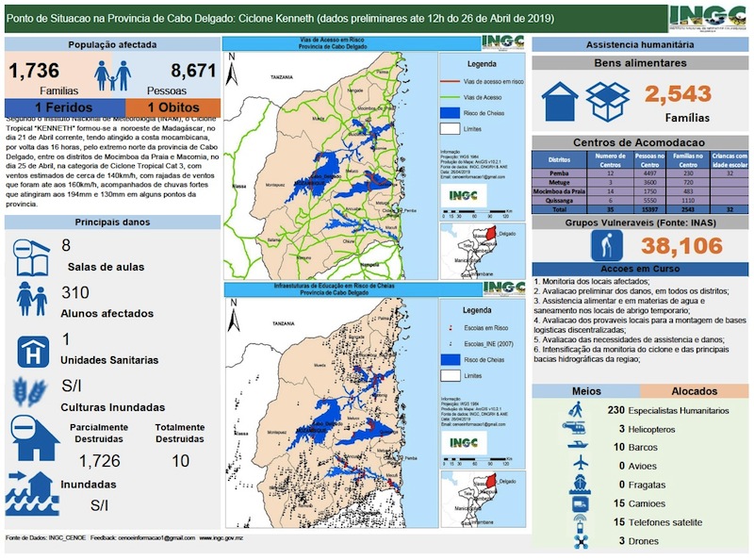Click the Pemba row in Centros de Acomodacao table
Screen dimensions: 754x560
pos(641,173)
